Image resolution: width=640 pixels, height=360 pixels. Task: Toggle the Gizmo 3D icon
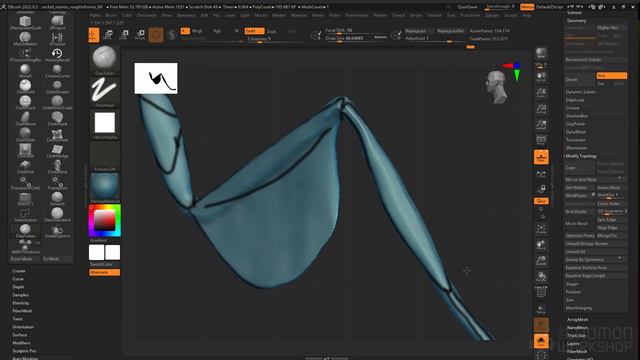[x=156, y=35]
